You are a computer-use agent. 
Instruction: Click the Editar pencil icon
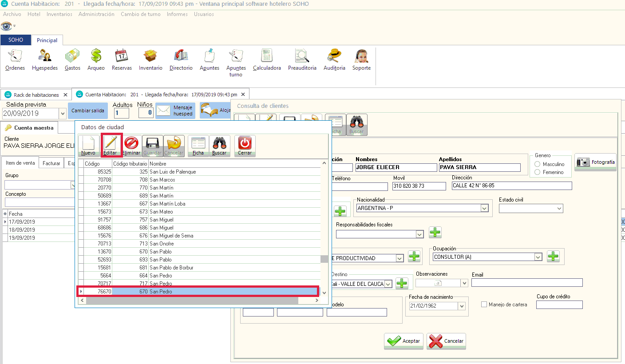click(110, 146)
